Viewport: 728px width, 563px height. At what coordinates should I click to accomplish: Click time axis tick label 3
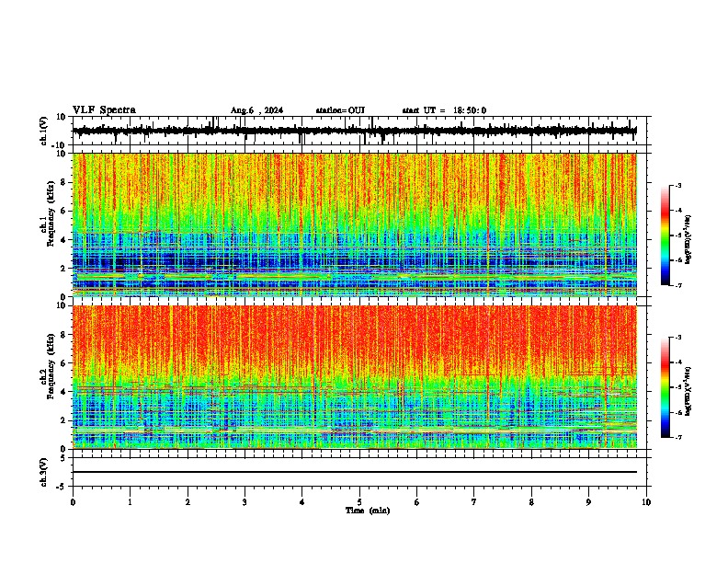tap(245, 502)
